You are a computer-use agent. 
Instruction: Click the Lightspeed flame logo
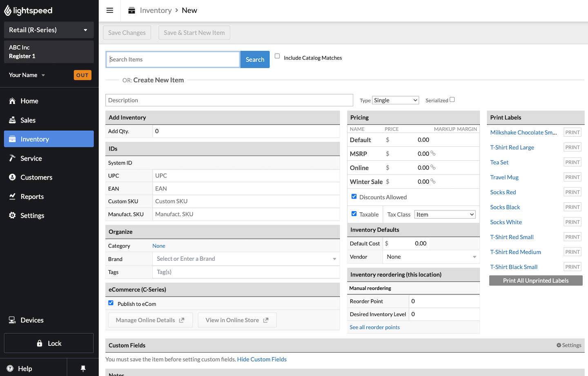(8, 11)
